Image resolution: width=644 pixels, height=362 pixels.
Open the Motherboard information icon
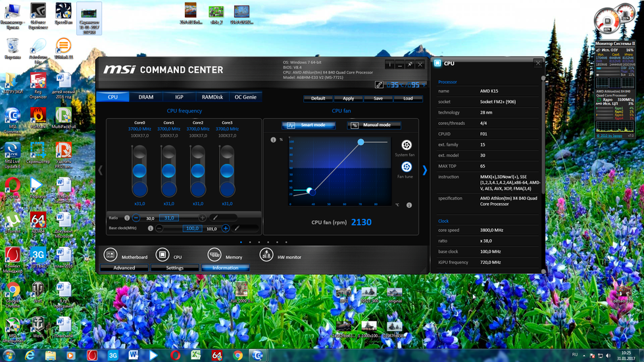pyautogui.click(x=111, y=255)
